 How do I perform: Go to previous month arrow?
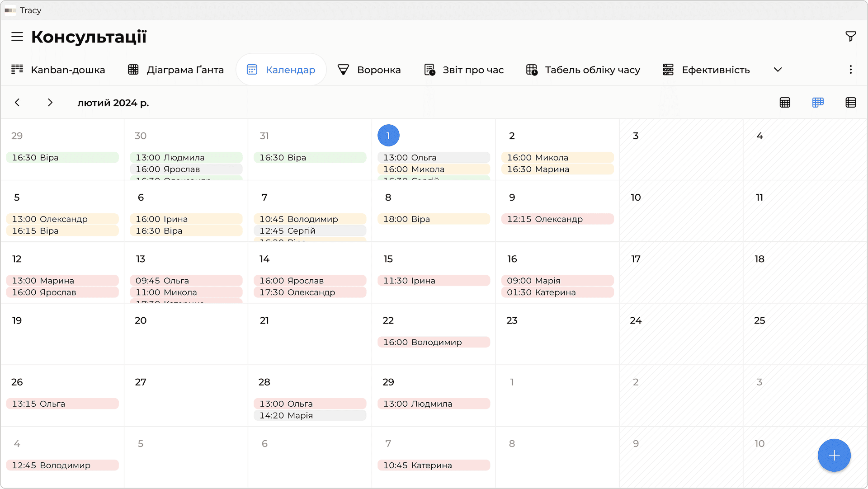(x=17, y=103)
